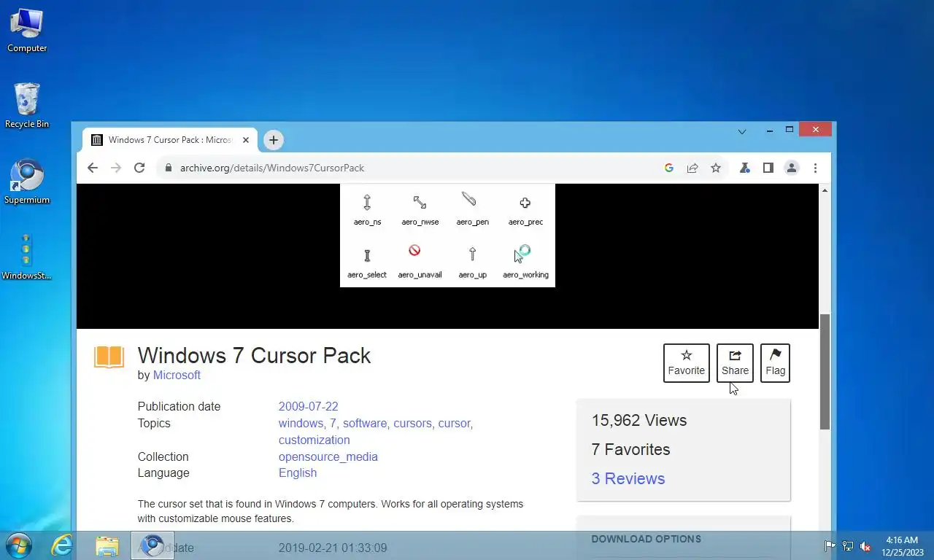Screen dimensions: 934x560
Task: Click the aero_nwse cursor preview
Action: point(420,209)
